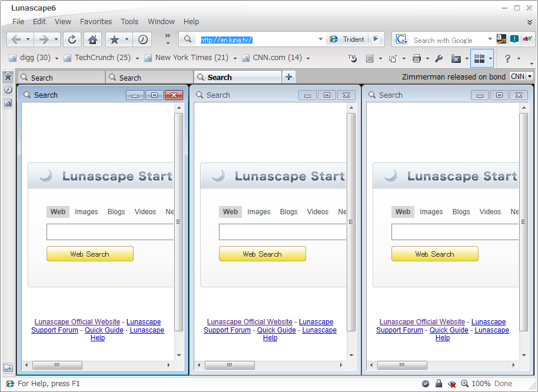This screenshot has height=392, width=538.
Task: Click Web Search in left pane
Action: (90, 254)
